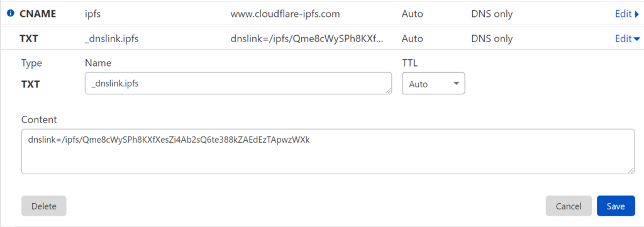The width and height of the screenshot is (644, 227).
Task: Click the Auto TTL value in TXT row
Action: [413, 39]
